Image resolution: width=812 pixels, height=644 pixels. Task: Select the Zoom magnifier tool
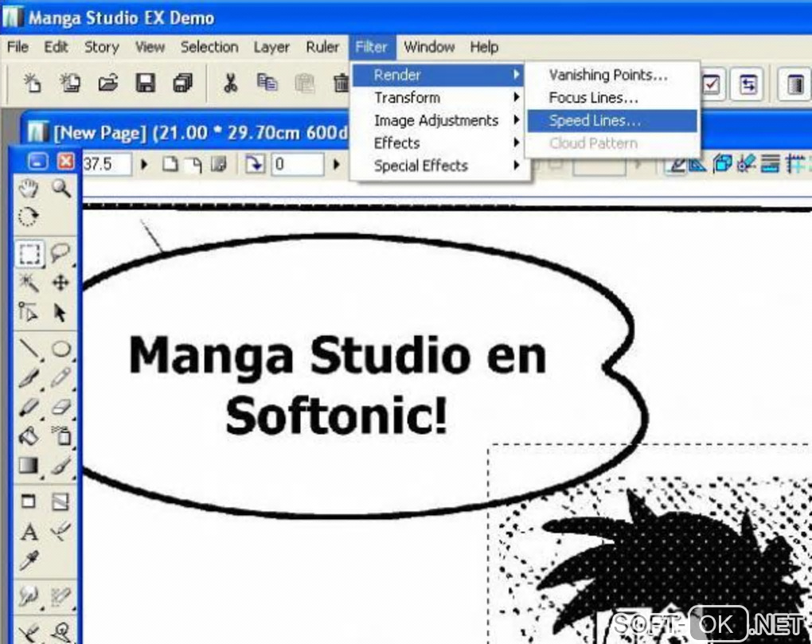pyautogui.click(x=61, y=188)
